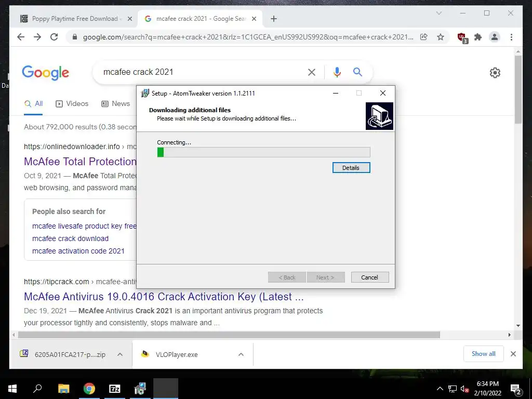This screenshot has width=532, height=399.
Task: Start voice search with microphone
Action: click(337, 72)
